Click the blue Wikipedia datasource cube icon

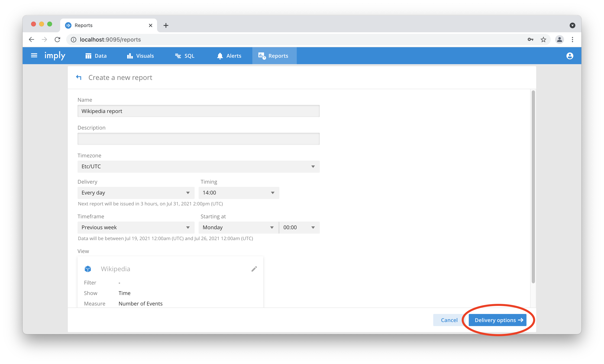(88, 269)
